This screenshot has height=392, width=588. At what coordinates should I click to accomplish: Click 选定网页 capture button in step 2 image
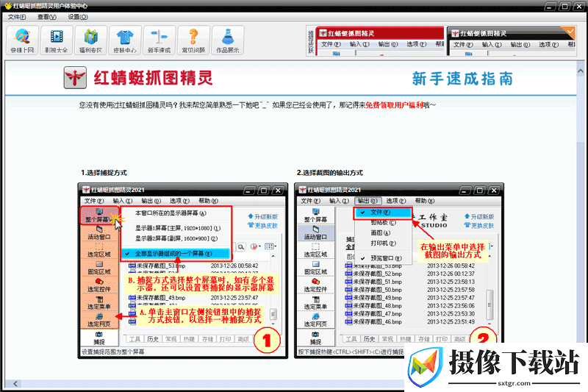(315, 320)
